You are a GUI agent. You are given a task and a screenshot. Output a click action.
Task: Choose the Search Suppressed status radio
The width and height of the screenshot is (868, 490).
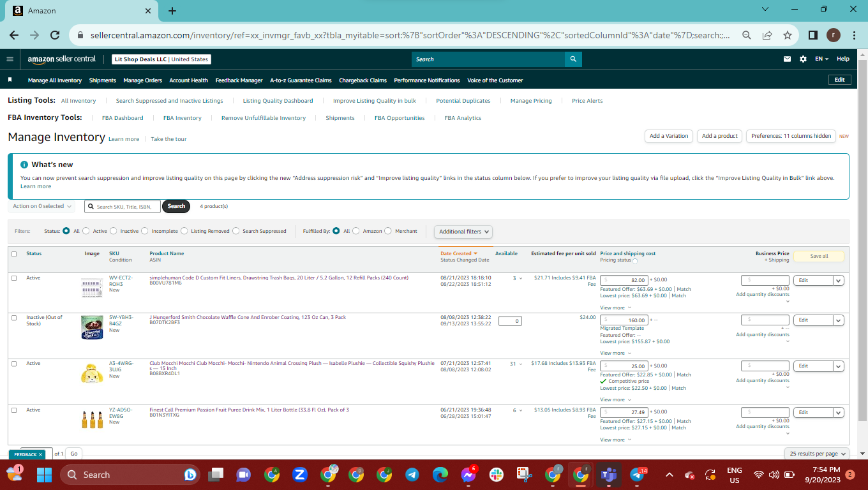[x=236, y=231]
